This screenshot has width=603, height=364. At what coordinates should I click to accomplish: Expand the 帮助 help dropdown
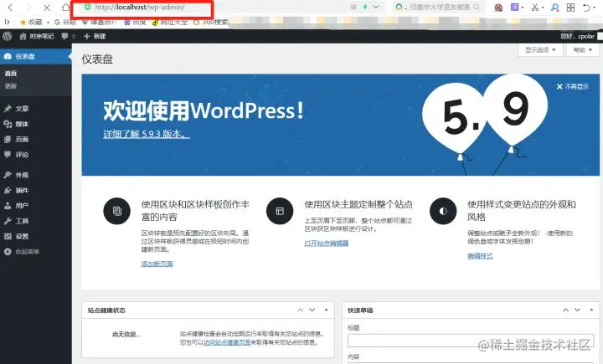coord(583,50)
